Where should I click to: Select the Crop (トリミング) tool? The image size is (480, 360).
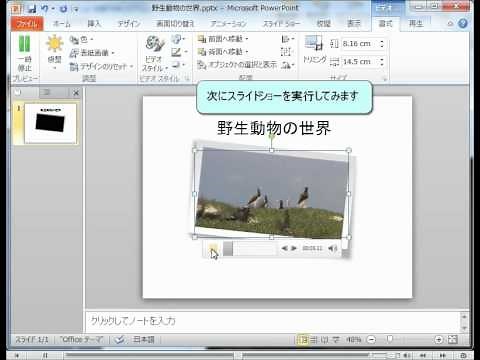[314, 49]
